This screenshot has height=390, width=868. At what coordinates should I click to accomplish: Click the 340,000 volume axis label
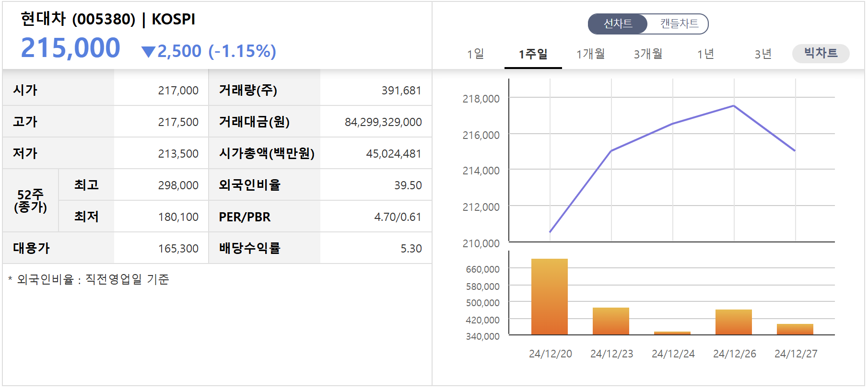(482, 336)
